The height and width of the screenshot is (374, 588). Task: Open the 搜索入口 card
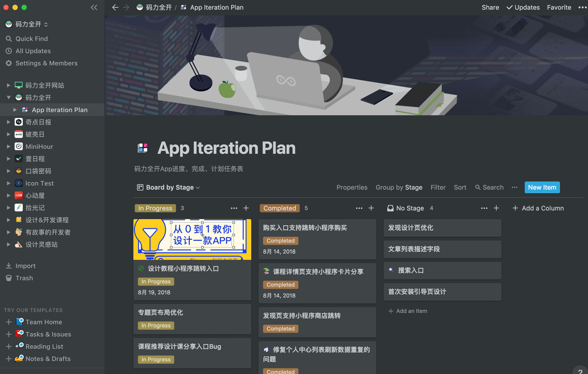coord(442,271)
